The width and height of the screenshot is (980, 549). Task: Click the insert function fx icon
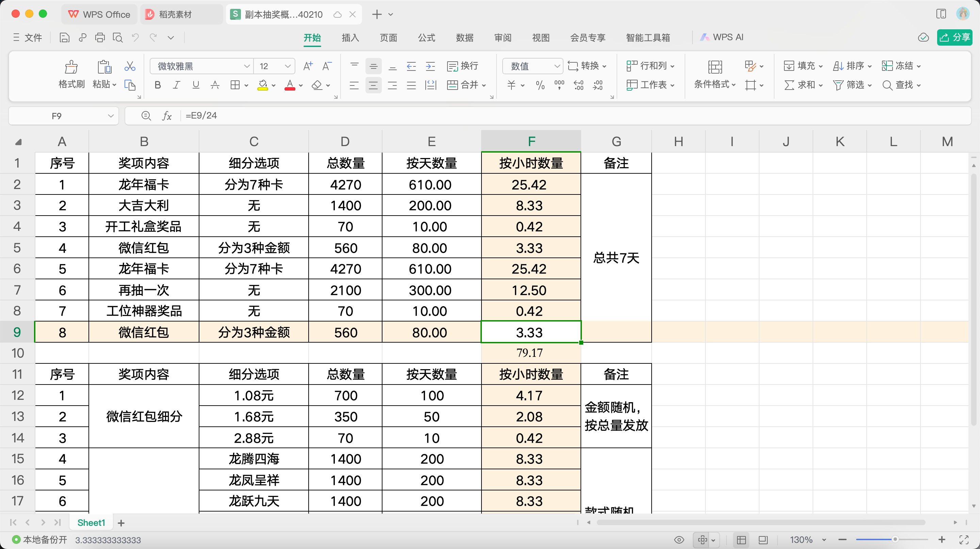point(167,116)
